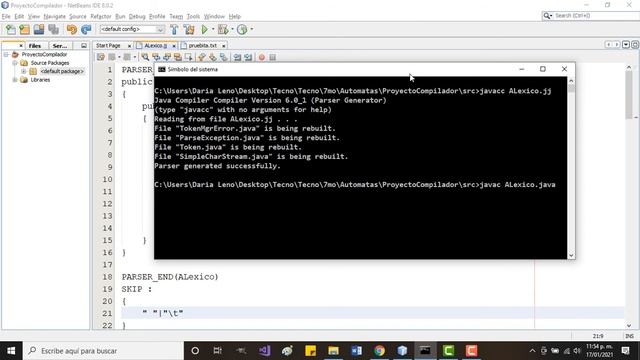The image size is (640, 360).
Task: Open the Tools menu
Action: (193, 16)
